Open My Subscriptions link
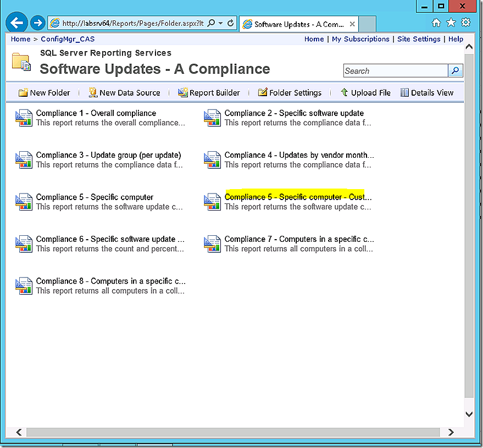483x448 pixels. tap(360, 39)
